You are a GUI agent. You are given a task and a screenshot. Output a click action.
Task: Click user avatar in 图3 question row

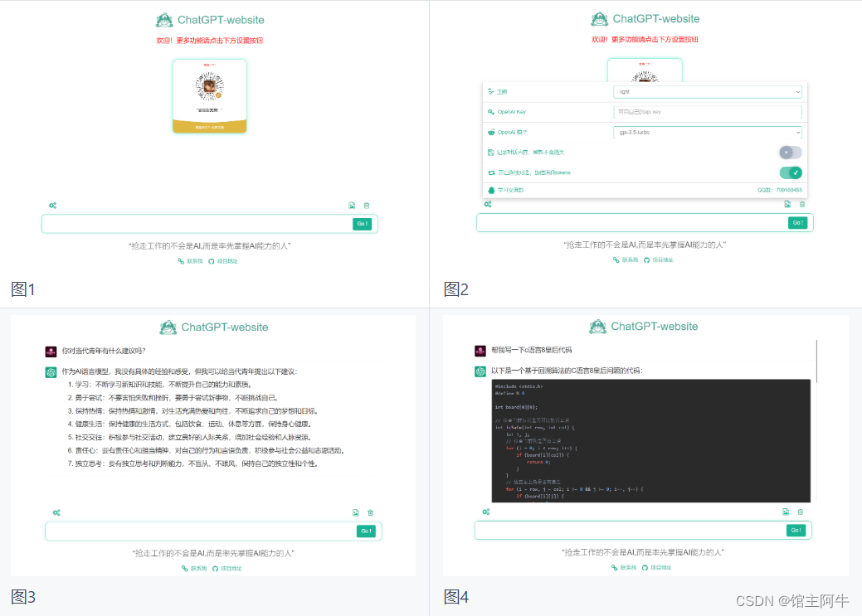click(51, 352)
